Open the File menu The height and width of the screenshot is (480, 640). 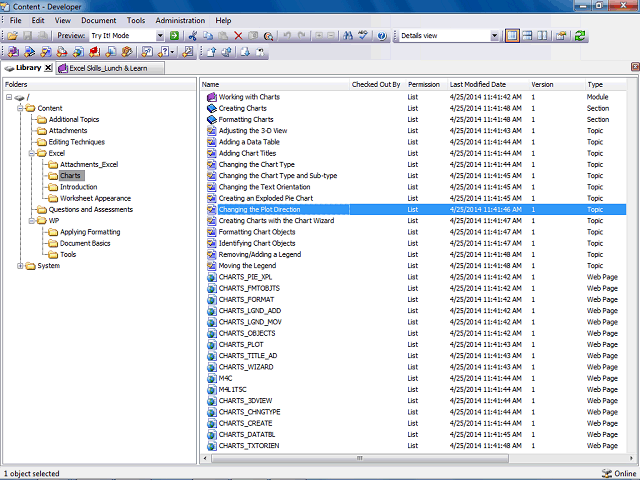click(16, 20)
